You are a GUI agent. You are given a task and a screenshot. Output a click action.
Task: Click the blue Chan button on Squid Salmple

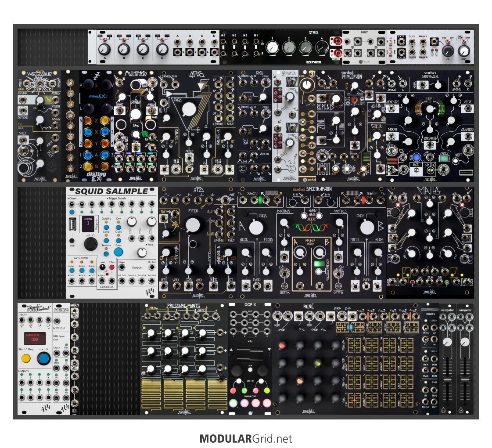[x=72, y=212]
